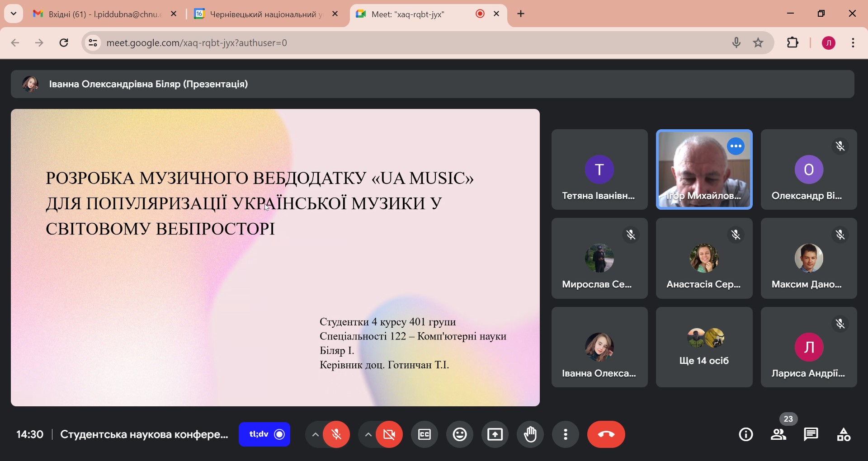Click the recording indicator on Meet tab
The width and height of the screenshot is (868, 461).
480,14
